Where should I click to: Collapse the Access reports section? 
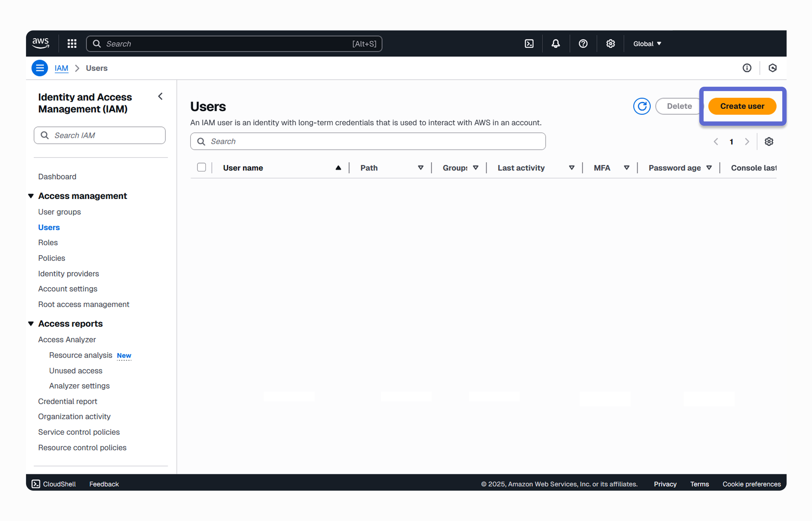(x=31, y=324)
